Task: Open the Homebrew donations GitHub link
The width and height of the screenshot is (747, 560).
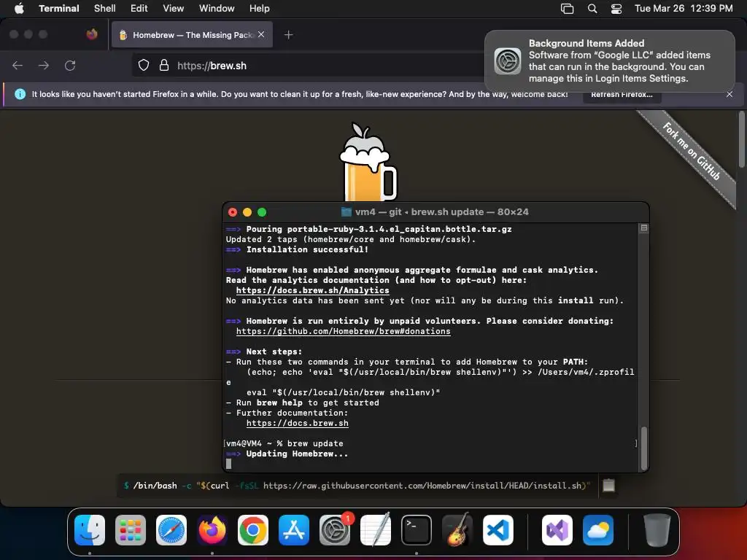Action: pos(343,332)
